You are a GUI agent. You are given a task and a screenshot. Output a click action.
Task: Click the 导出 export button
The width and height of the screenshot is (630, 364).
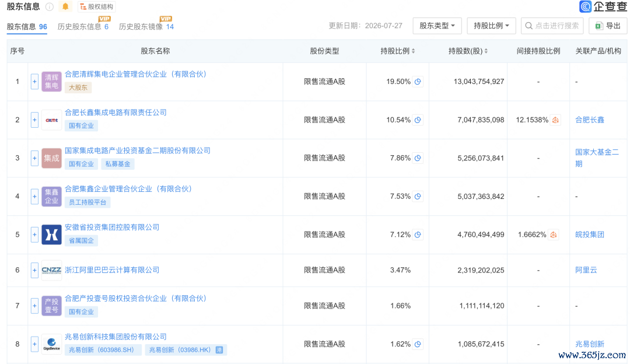pos(608,26)
